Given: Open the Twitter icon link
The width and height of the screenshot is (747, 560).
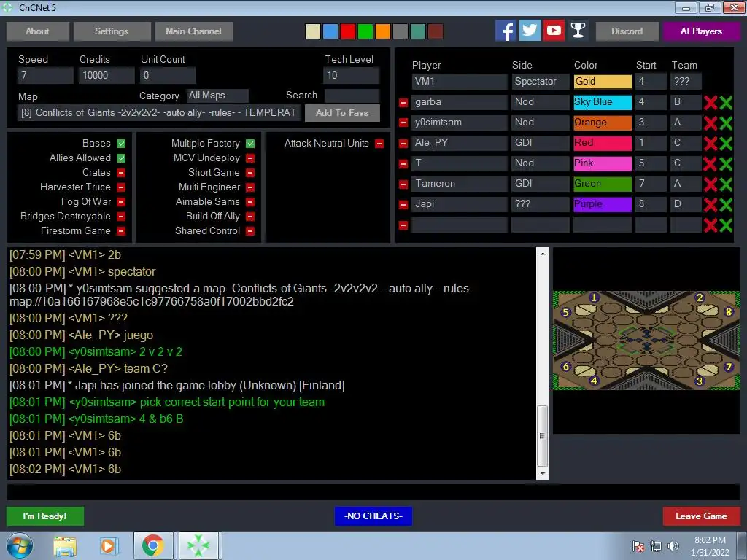Looking at the screenshot, I should tap(530, 31).
